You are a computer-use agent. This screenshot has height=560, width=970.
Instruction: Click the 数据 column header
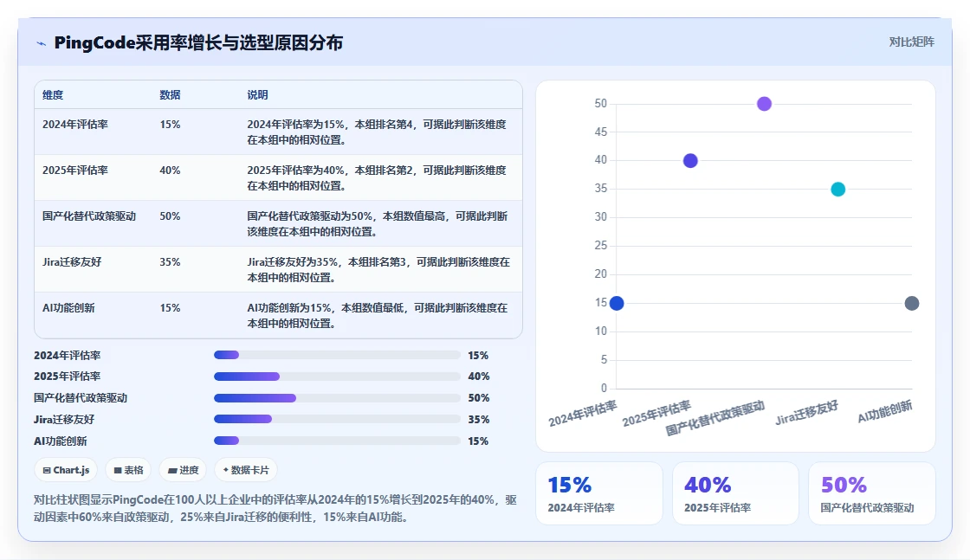pyautogui.click(x=170, y=94)
